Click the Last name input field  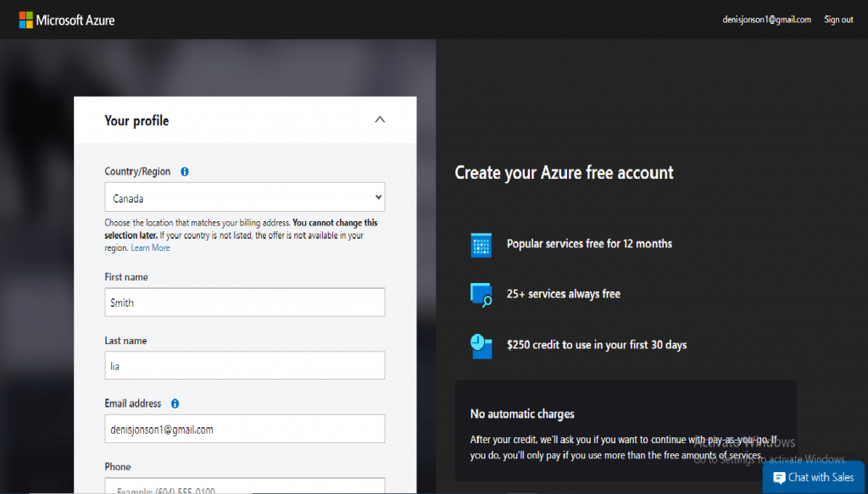point(245,365)
